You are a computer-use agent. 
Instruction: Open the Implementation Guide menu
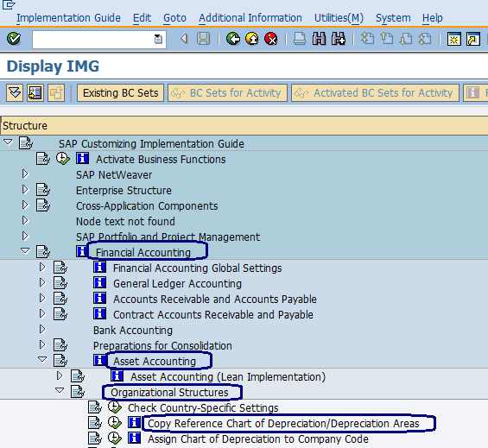68,18
